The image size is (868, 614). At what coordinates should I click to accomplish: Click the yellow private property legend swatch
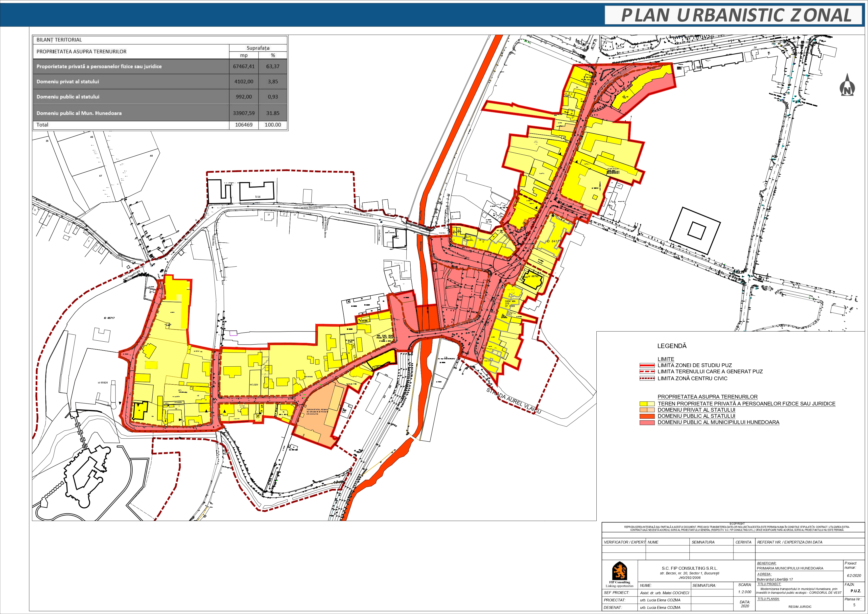pos(647,404)
